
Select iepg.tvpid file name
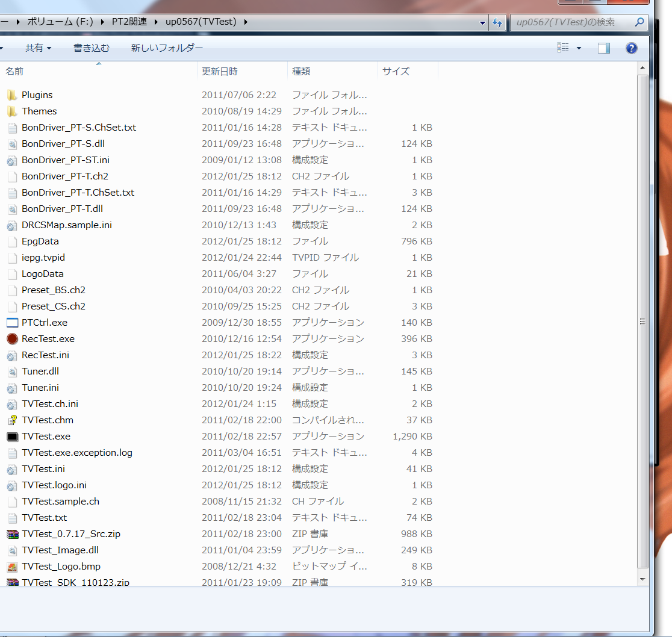43,258
